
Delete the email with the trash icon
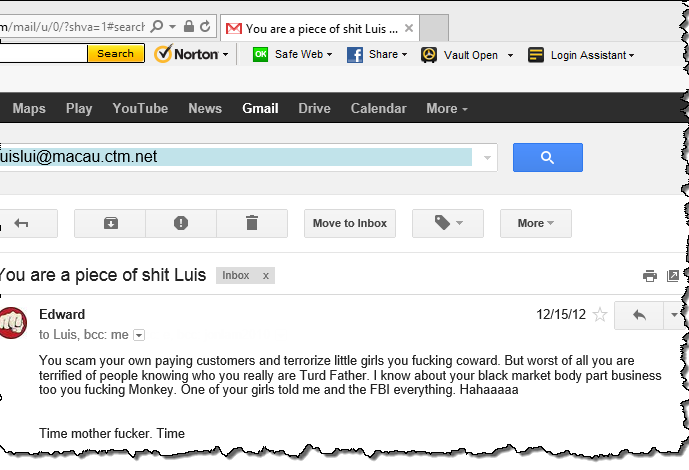coord(252,223)
